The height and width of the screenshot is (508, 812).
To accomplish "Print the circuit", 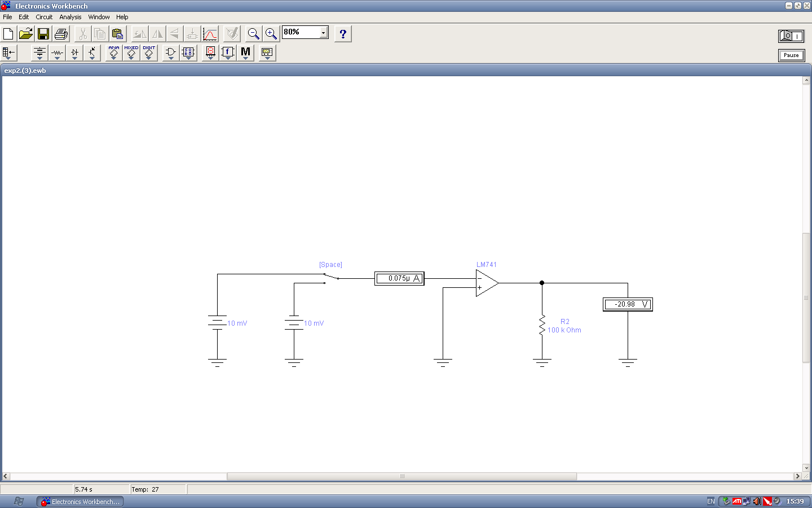I will point(61,34).
